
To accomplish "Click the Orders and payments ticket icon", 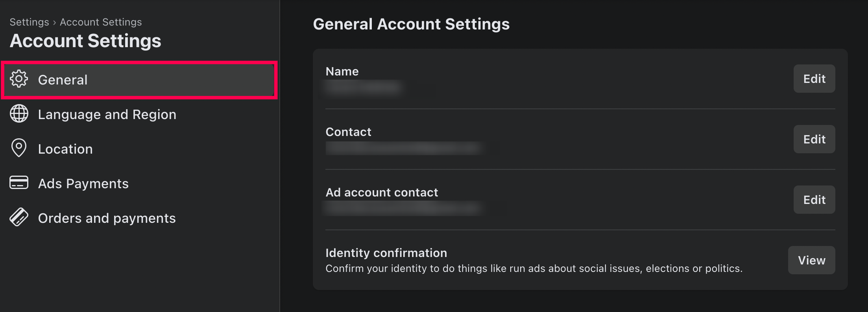I will tap(19, 217).
